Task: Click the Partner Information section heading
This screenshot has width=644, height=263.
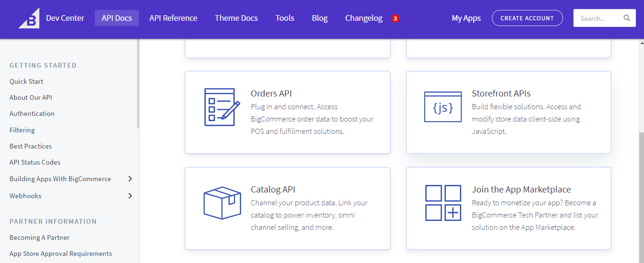Action: [53, 221]
